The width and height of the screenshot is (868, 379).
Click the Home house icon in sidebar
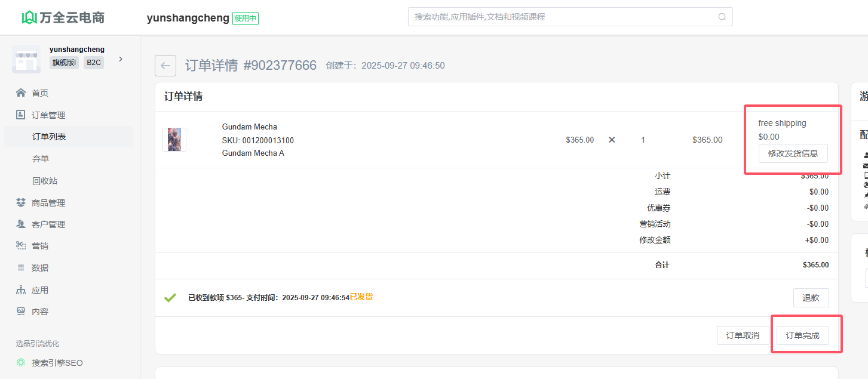pos(21,93)
